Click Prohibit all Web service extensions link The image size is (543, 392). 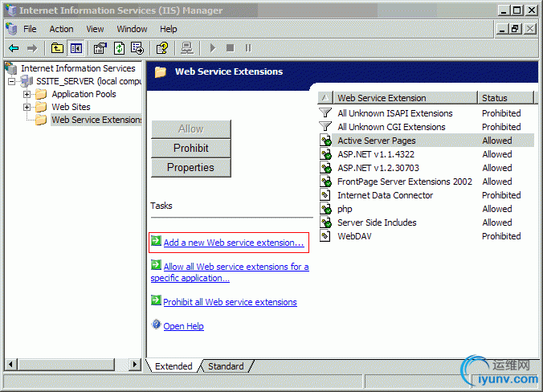click(230, 302)
